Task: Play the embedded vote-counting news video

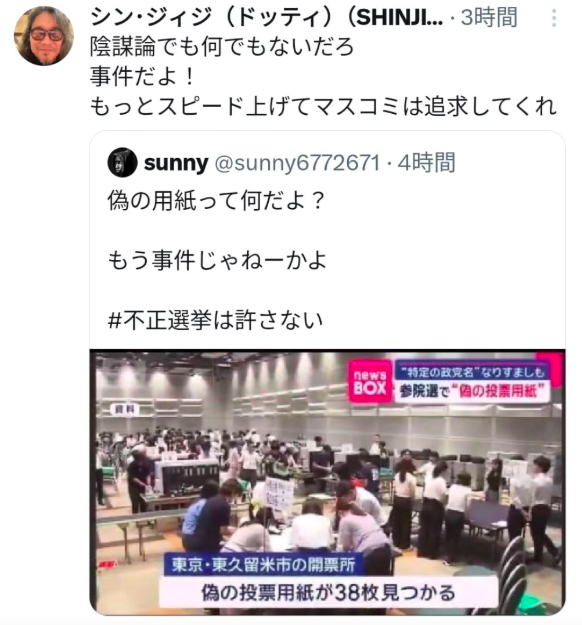Action: point(327,482)
